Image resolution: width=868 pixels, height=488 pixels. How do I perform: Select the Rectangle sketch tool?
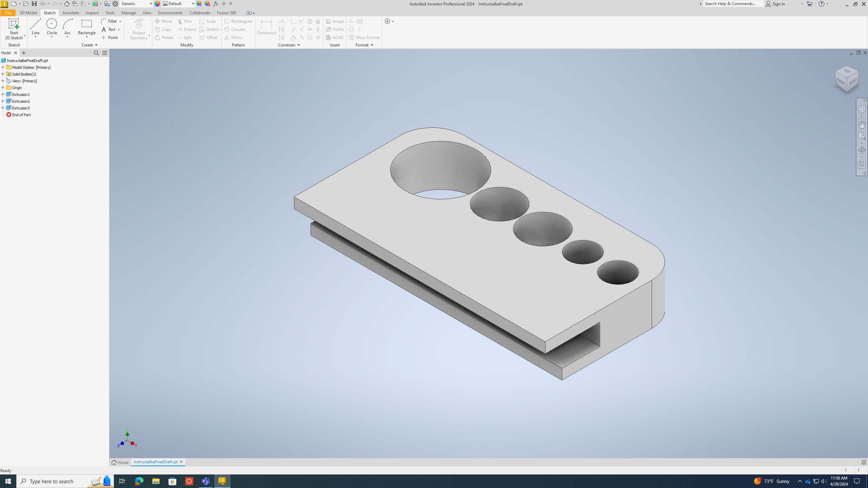coord(87,28)
